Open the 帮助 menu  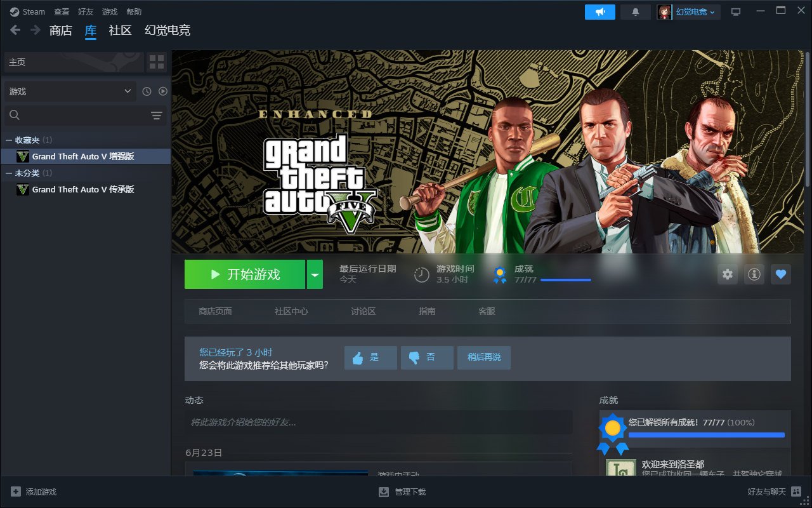(x=134, y=12)
